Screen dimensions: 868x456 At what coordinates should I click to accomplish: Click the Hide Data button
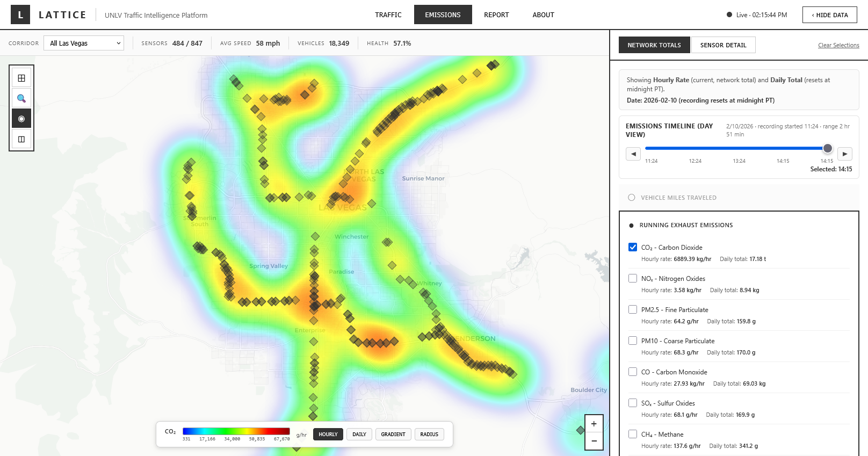click(830, 15)
